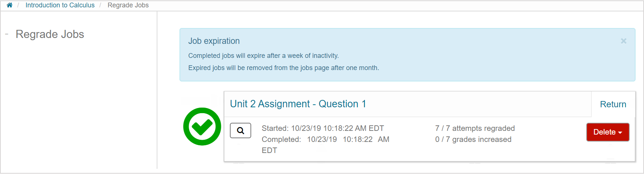
Task: Click the caret arrow on Delete
Action: (x=620, y=133)
